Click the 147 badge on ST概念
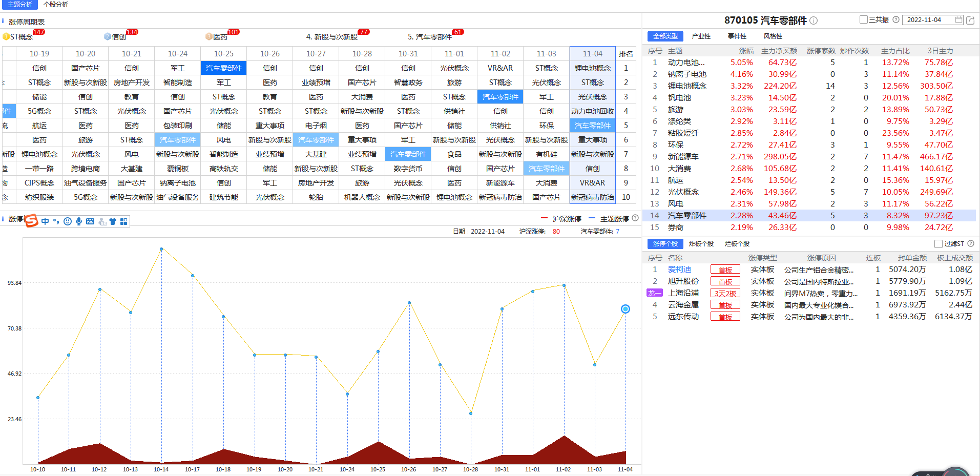980x476 pixels. click(x=39, y=32)
